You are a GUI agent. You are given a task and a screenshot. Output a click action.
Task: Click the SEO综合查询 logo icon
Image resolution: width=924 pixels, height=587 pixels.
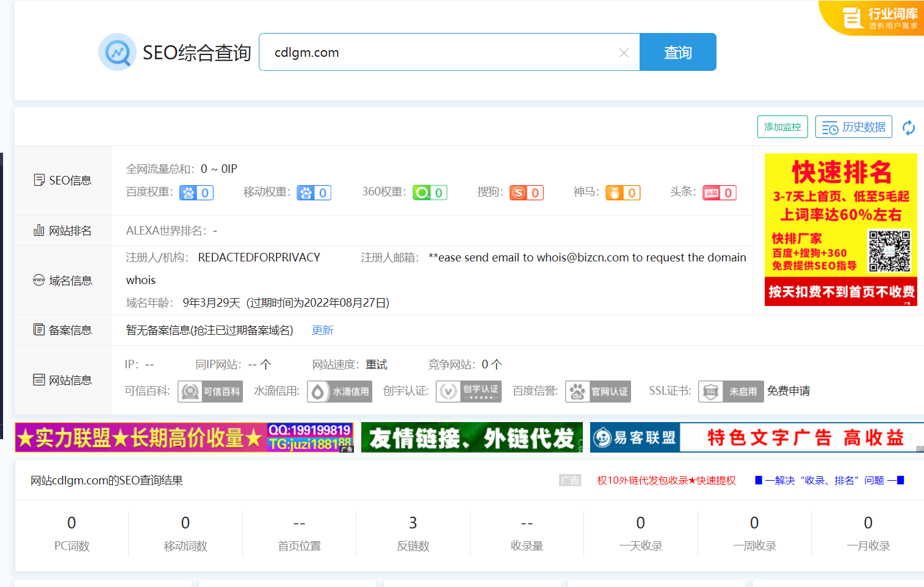tap(117, 52)
